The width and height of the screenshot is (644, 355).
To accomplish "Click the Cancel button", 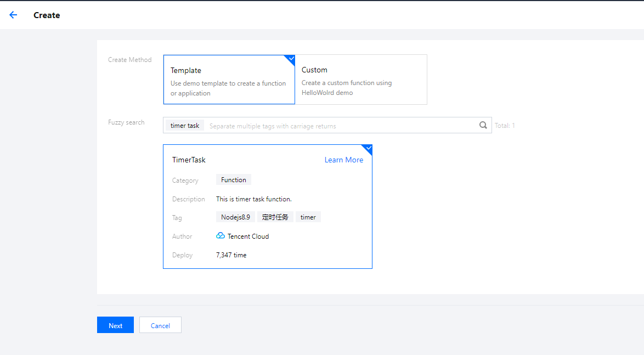I will click(160, 325).
